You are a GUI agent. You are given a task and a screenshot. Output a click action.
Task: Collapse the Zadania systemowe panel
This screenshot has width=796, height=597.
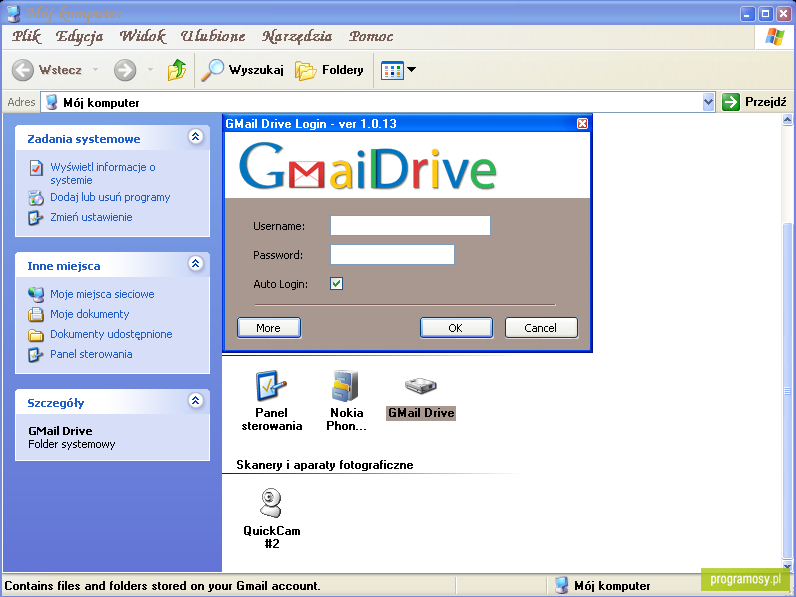pyautogui.click(x=195, y=137)
